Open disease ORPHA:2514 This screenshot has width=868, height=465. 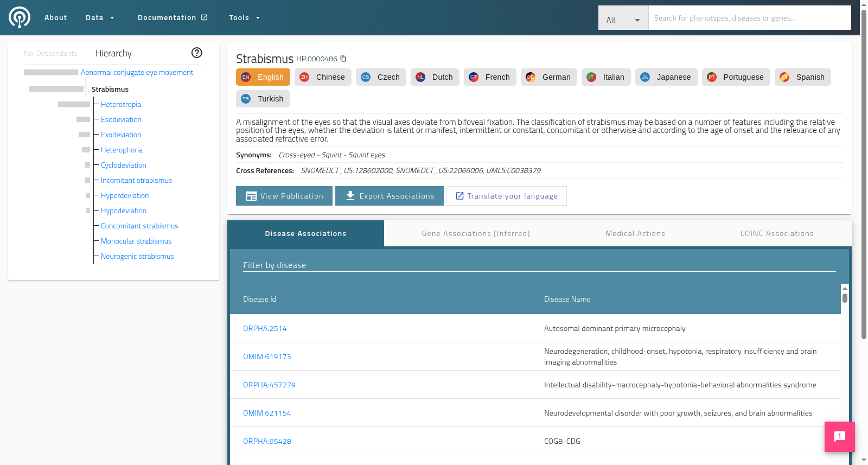[265, 328]
